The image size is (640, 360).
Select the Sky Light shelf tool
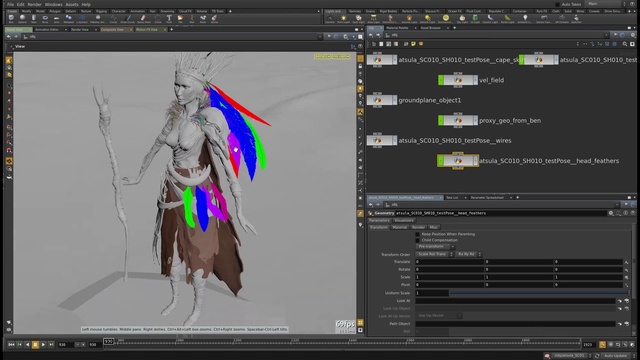point(462,18)
